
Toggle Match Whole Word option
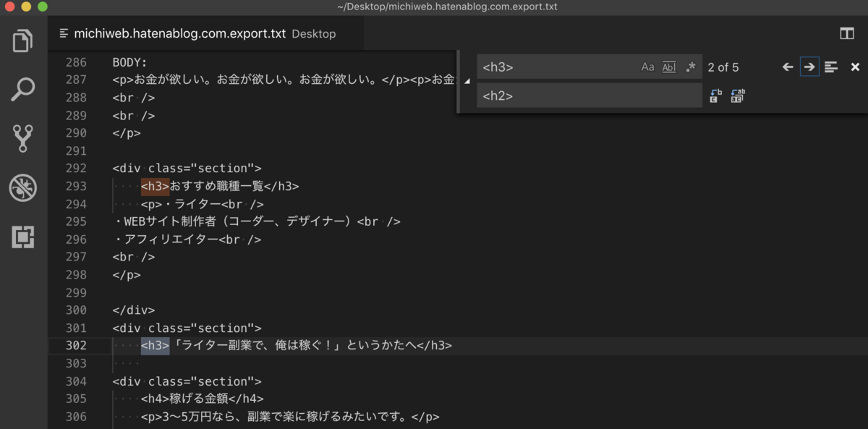pos(669,67)
